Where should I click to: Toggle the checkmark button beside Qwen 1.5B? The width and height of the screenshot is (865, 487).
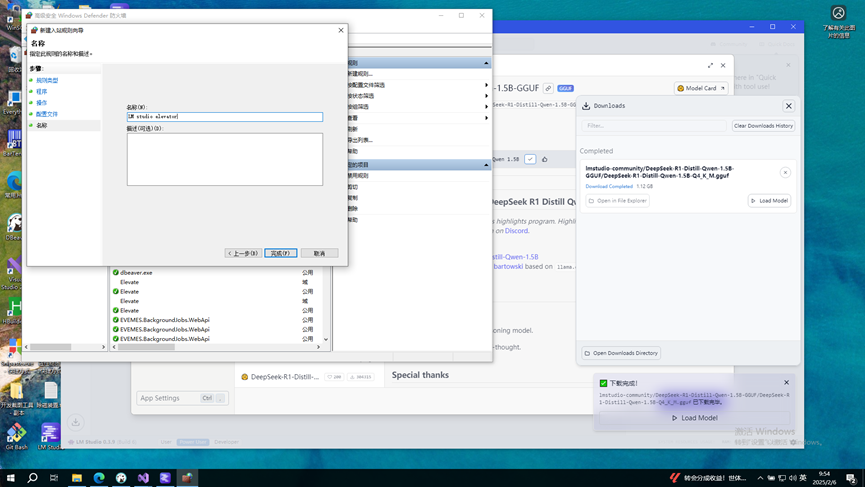point(530,159)
